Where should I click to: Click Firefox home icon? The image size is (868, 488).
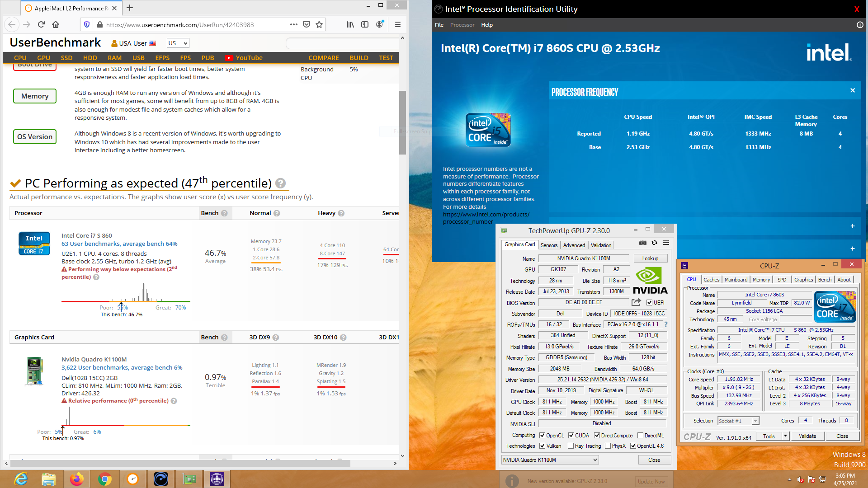click(x=56, y=24)
